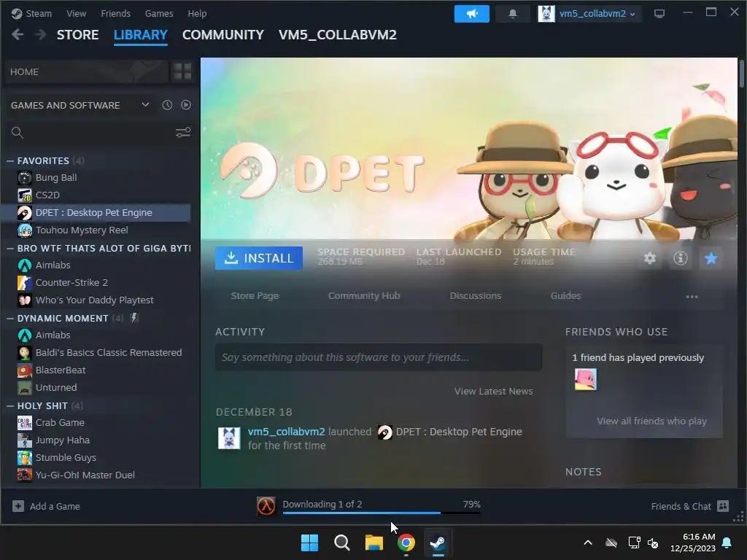
Task: Click the Half-Life download icon
Action: 266,506
